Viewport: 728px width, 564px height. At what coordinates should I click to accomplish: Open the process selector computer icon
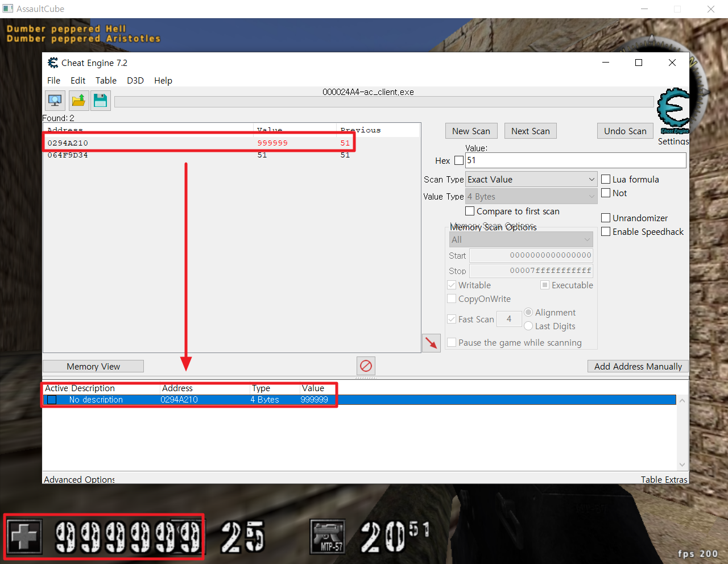(x=55, y=101)
